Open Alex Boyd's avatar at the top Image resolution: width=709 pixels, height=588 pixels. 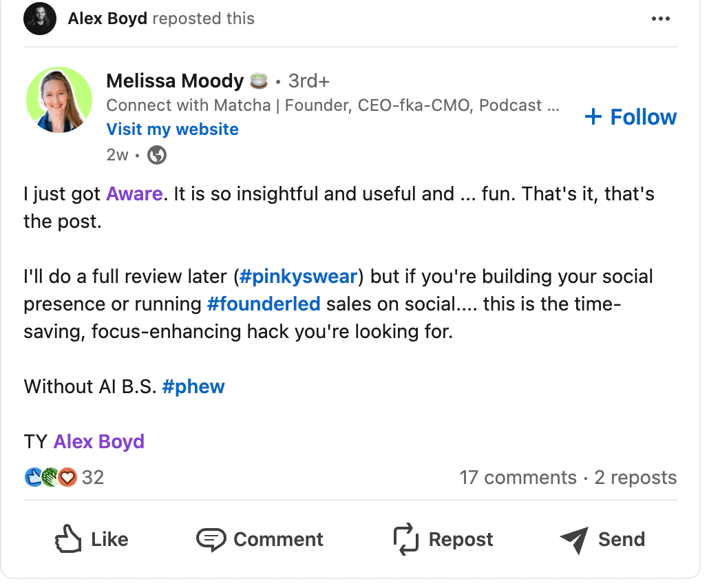tap(39, 19)
